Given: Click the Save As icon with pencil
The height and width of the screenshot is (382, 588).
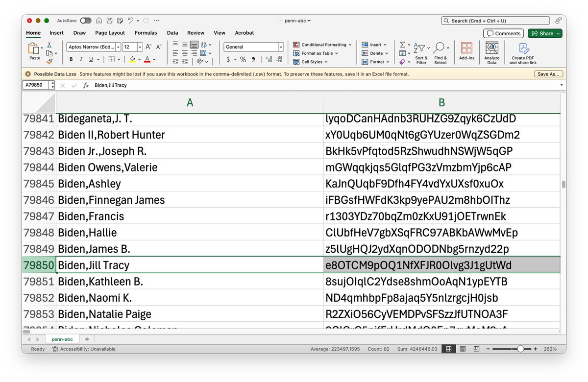Looking at the screenshot, I should pos(120,21).
